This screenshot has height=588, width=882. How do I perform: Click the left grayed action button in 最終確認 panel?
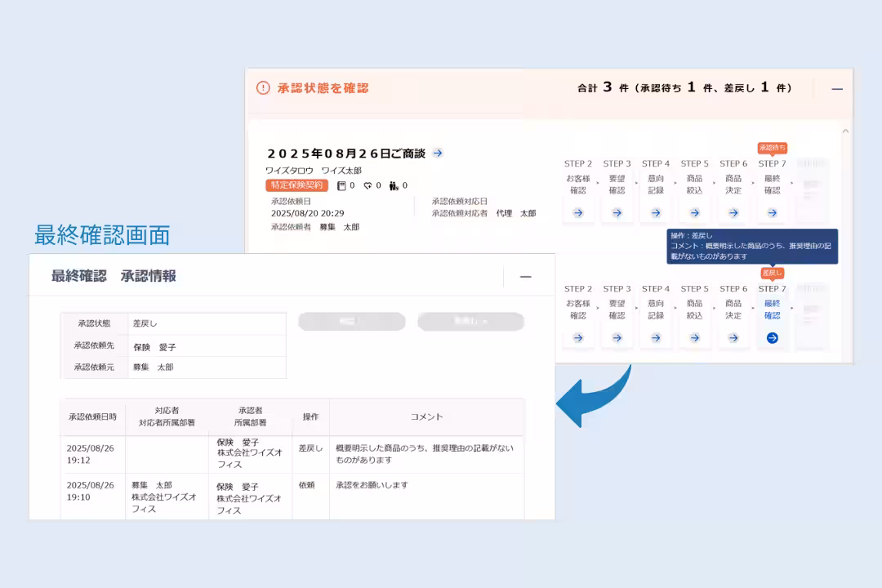coord(351,321)
